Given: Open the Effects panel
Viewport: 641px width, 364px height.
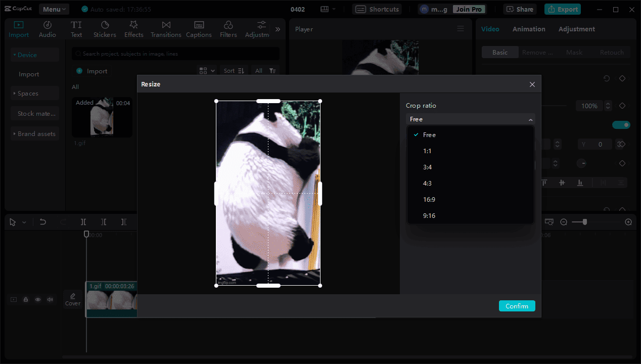Looking at the screenshot, I should tap(133, 28).
